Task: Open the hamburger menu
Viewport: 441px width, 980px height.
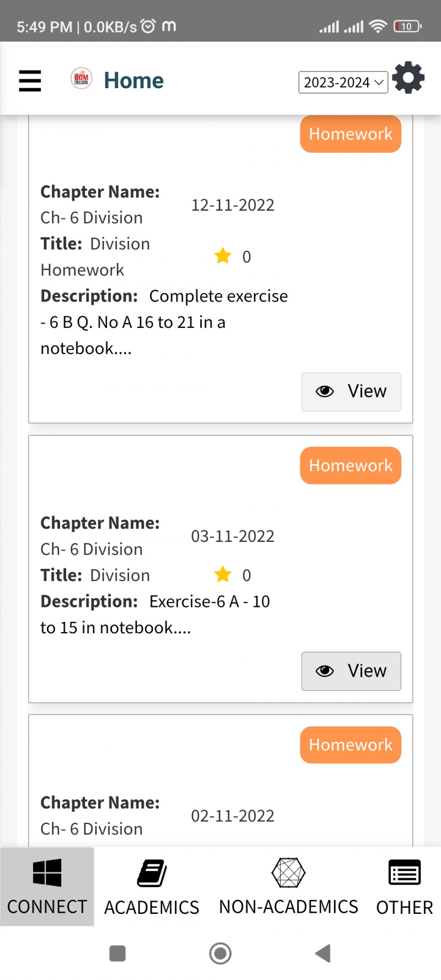Action: pyautogui.click(x=30, y=80)
